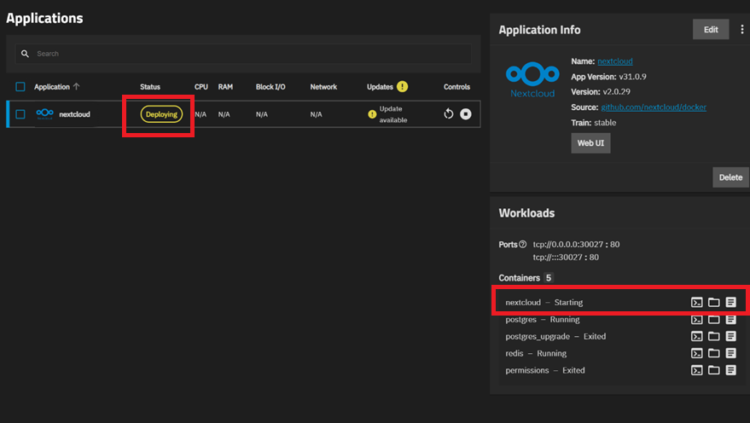Image resolution: width=750 pixels, height=423 pixels.
Task: Stop the nextcloud application
Action: (466, 114)
